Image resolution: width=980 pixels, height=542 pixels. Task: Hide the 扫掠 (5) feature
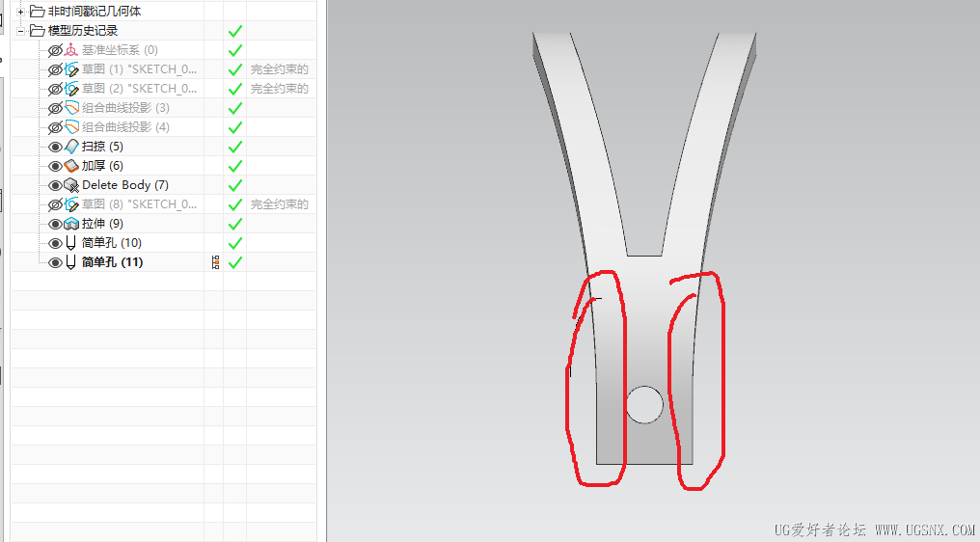click(55, 147)
